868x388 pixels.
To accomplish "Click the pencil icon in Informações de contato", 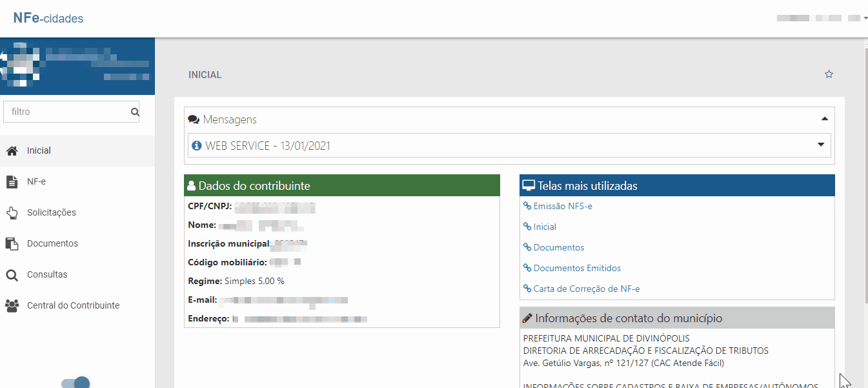I will click(527, 318).
